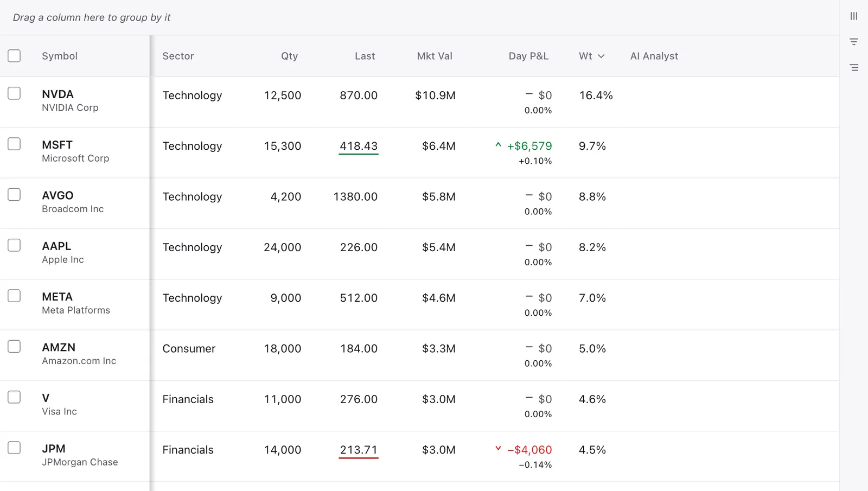Select the Microsoft Corp name
The image size is (868, 491).
tap(75, 158)
